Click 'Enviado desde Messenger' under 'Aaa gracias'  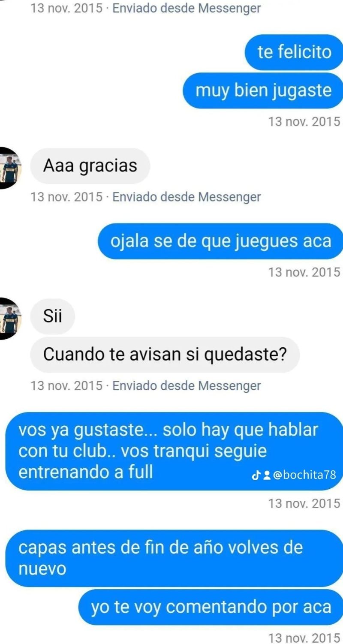[187, 197]
